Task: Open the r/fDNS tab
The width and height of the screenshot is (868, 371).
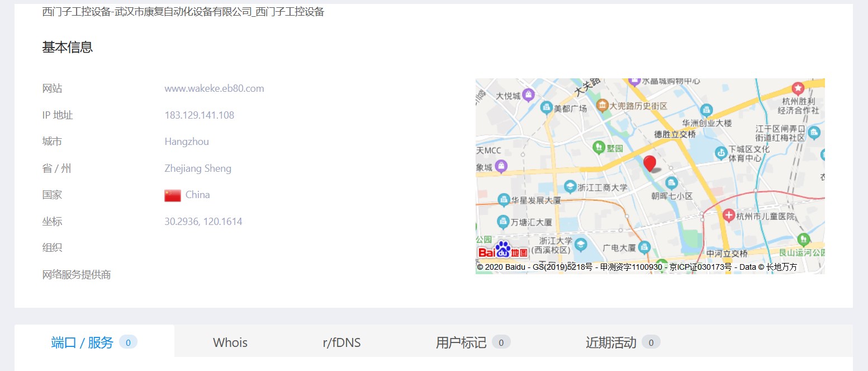Action: pos(342,342)
